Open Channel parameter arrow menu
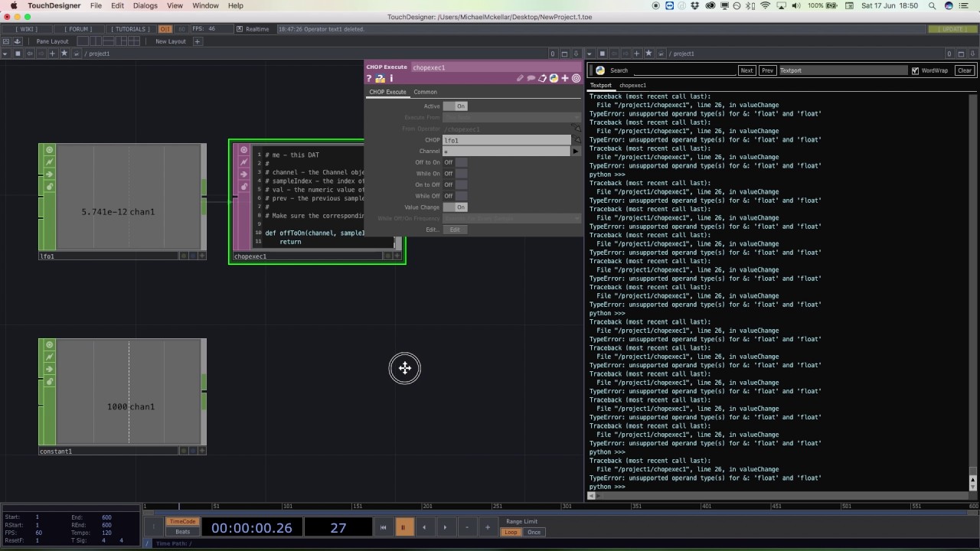This screenshot has width=980, height=551. (576, 152)
